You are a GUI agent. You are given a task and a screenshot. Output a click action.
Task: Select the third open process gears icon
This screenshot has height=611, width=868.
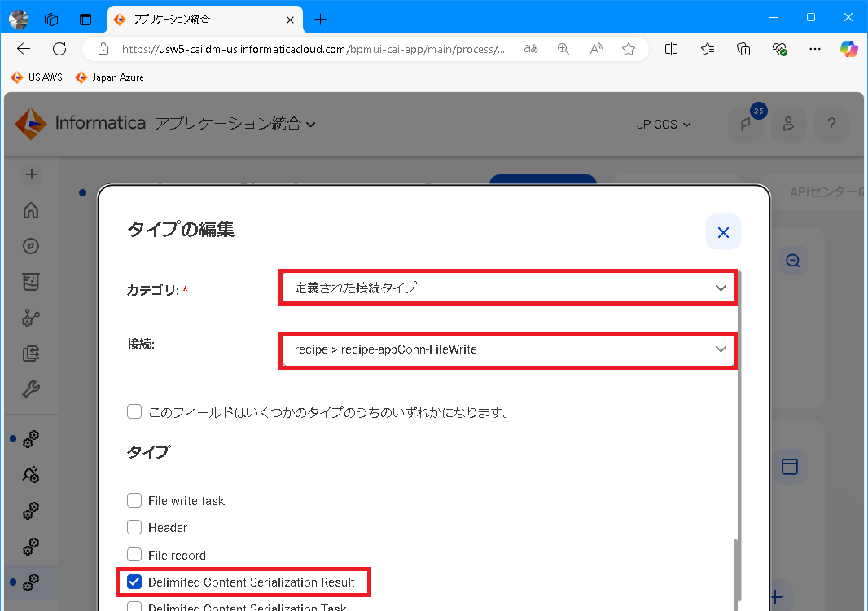click(31, 510)
